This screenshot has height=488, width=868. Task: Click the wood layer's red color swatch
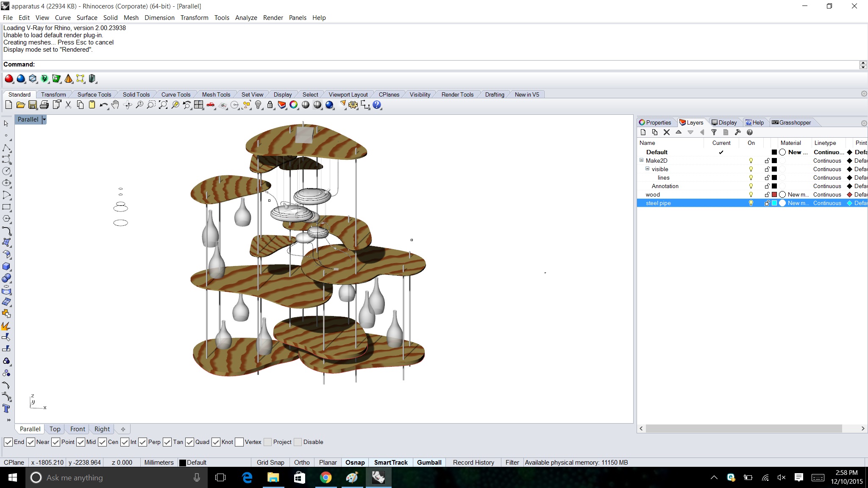pos(775,194)
